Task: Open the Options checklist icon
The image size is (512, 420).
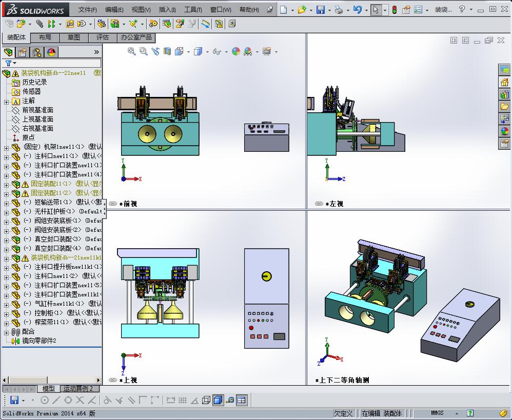Action: coord(418,10)
